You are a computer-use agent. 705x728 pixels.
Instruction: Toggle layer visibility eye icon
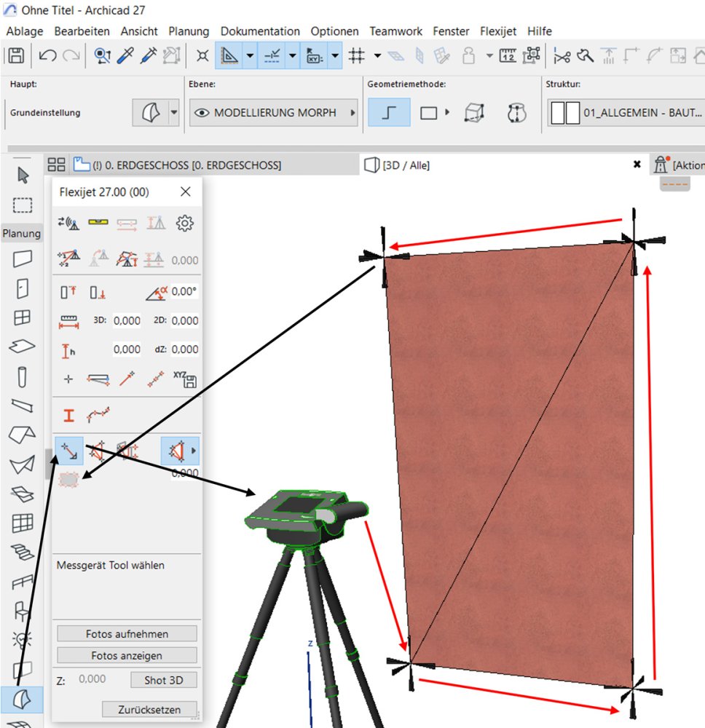[x=202, y=113]
